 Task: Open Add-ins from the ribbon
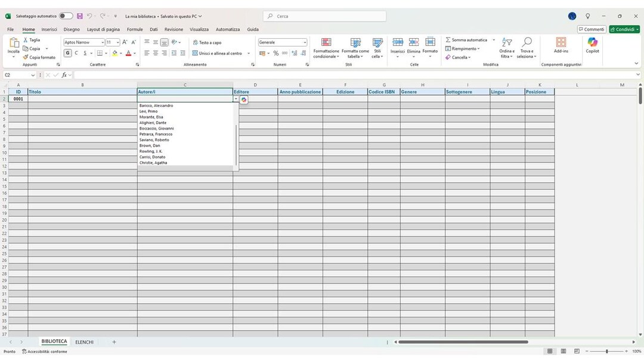click(561, 42)
